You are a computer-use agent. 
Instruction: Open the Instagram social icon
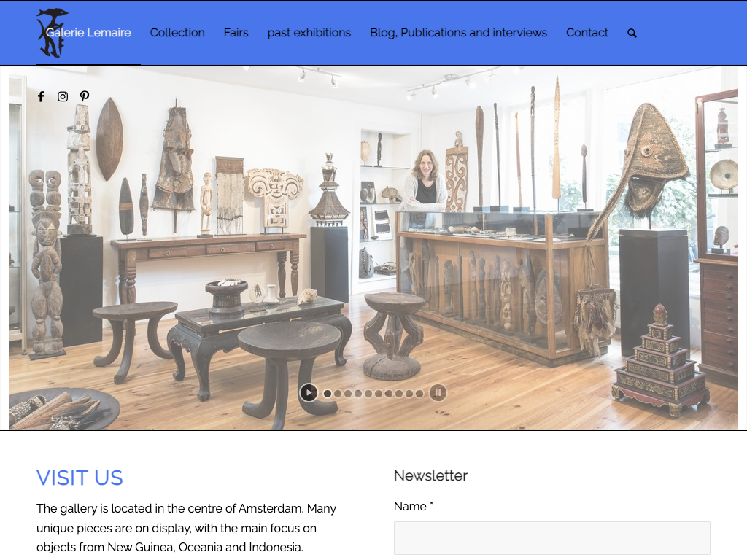click(x=63, y=97)
